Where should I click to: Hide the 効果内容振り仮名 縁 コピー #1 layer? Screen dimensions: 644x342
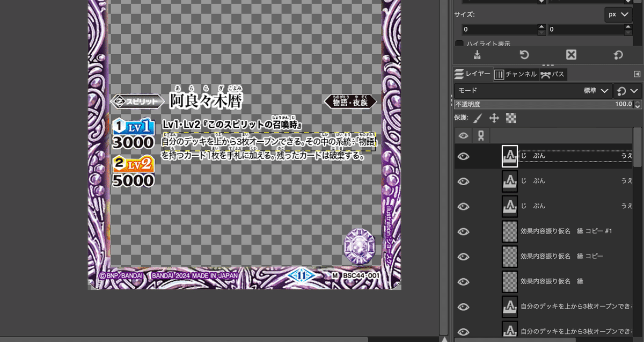click(463, 231)
